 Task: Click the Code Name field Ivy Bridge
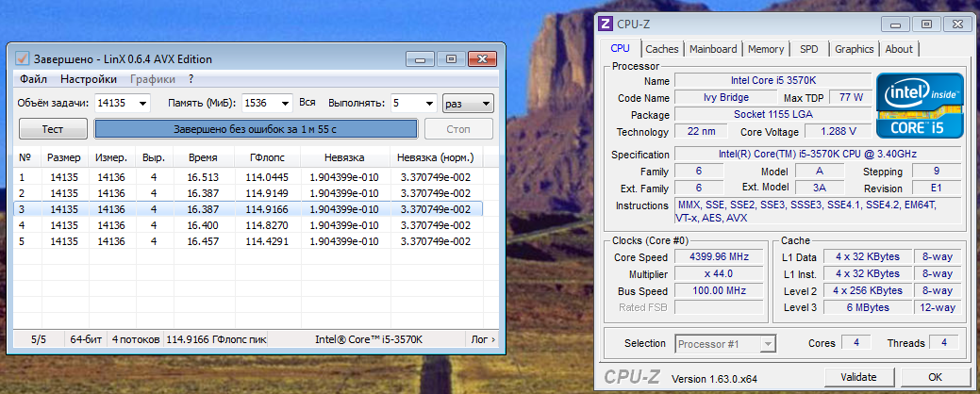pos(725,97)
